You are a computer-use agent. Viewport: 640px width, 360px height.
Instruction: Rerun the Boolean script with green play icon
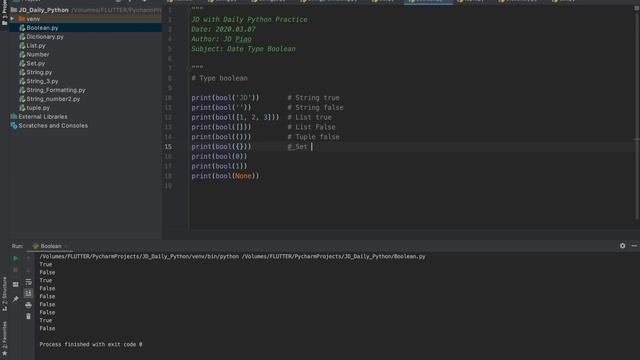point(16,258)
